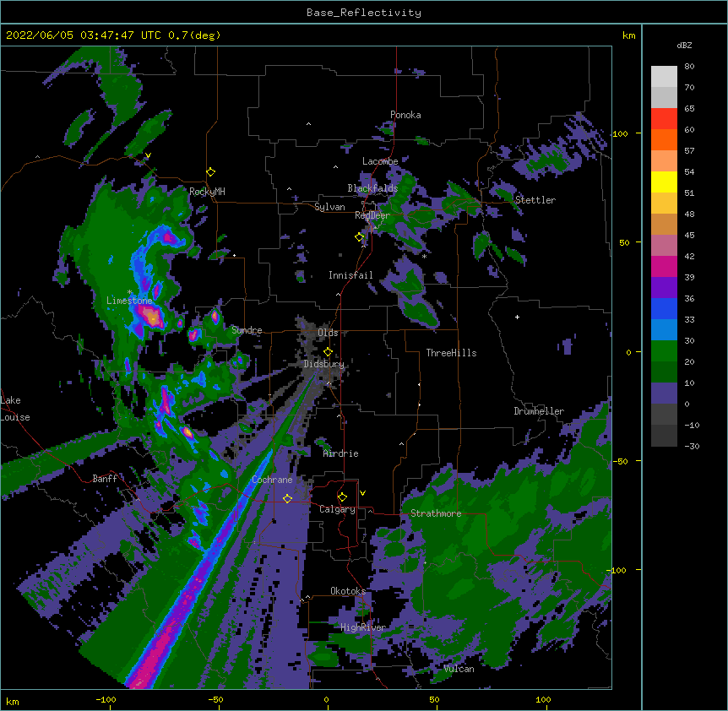Screen dimensions: 728x711
Task: Select the slate purple 10 dBZ swatch
Action: point(664,393)
